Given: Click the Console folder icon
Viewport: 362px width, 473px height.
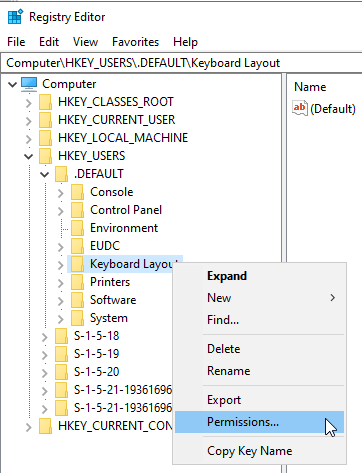Looking at the screenshot, I should tap(77, 192).
